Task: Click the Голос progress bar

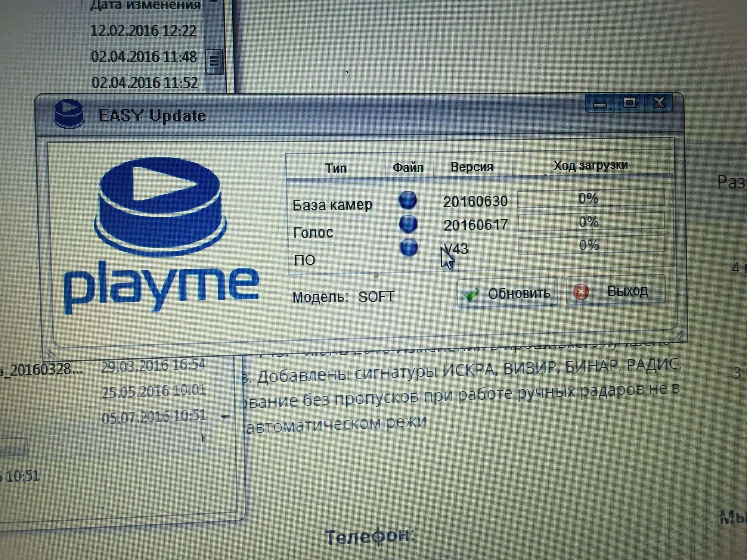Action: pos(591,222)
